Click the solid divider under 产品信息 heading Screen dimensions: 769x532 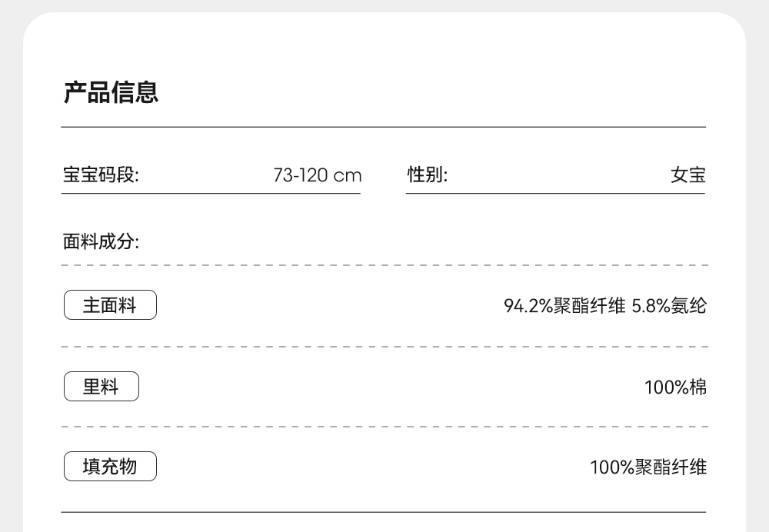384,127
